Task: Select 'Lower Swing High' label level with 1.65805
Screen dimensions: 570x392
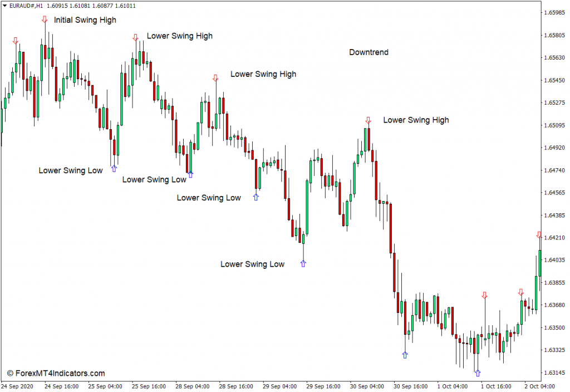Action: click(180, 36)
